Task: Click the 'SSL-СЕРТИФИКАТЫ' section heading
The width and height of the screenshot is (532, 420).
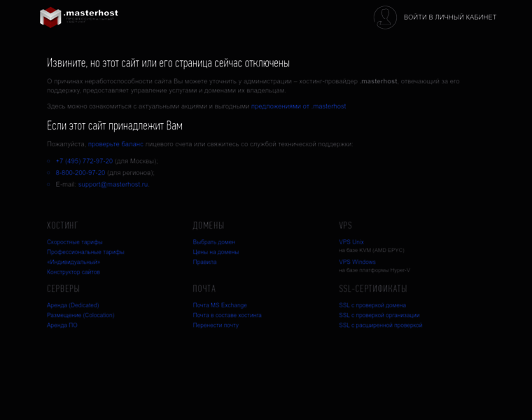Action: pos(373,288)
